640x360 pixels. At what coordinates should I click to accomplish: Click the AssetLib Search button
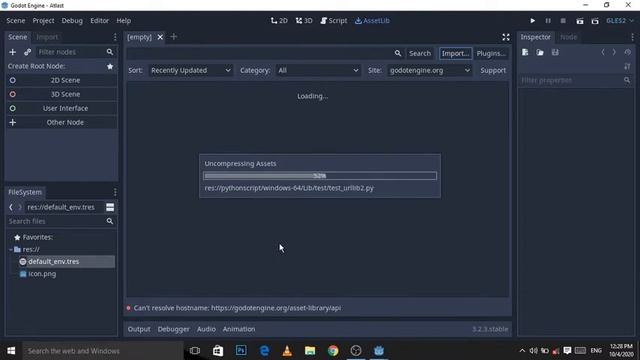pyautogui.click(x=420, y=53)
